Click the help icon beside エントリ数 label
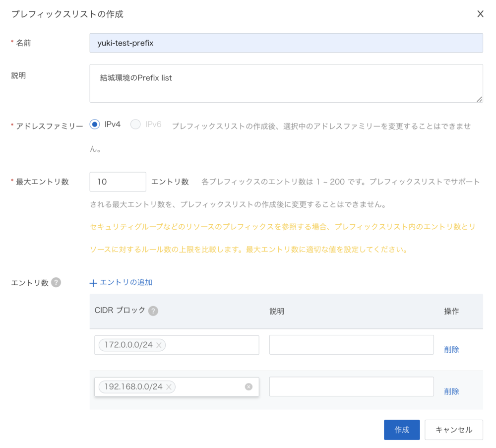The height and width of the screenshot is (448, 496). point(56,282)
